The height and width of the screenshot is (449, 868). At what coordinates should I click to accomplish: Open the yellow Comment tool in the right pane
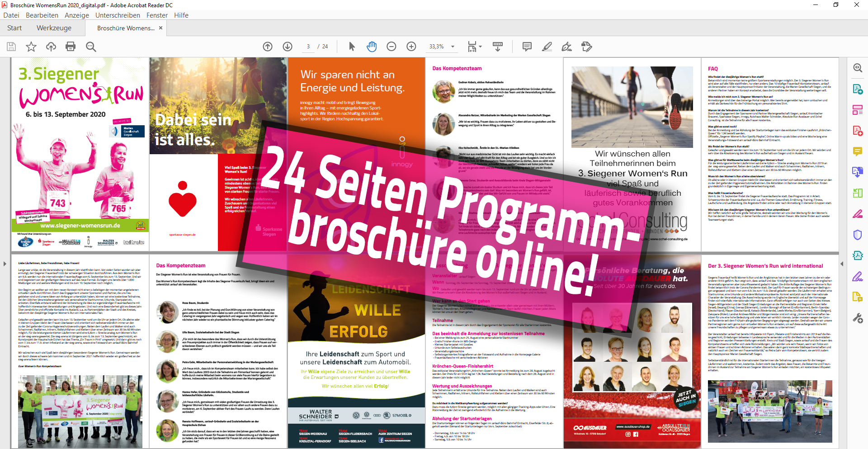click(858, 151)
